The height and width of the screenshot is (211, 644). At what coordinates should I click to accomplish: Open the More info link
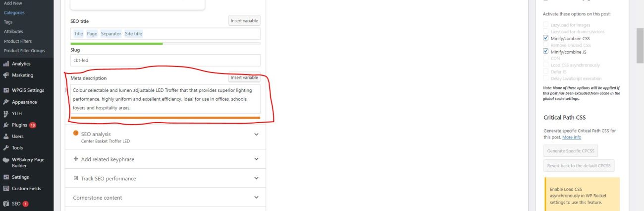click(x=572, y=137)
